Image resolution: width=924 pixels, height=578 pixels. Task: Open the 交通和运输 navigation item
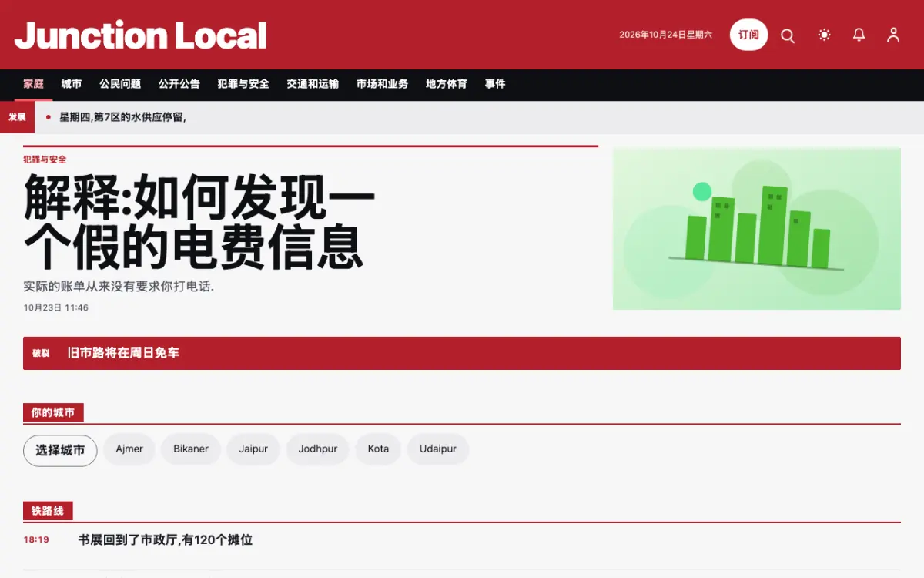313,84
